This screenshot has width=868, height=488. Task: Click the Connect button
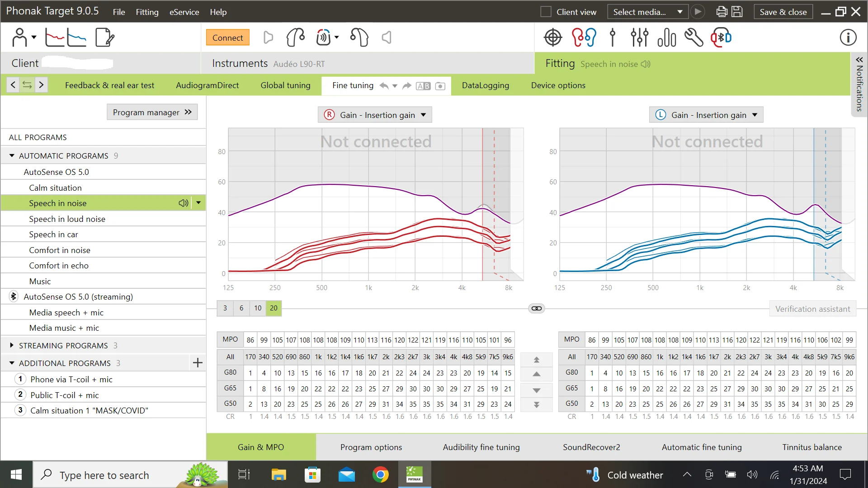pyautogui.click(x=227, y=38)
